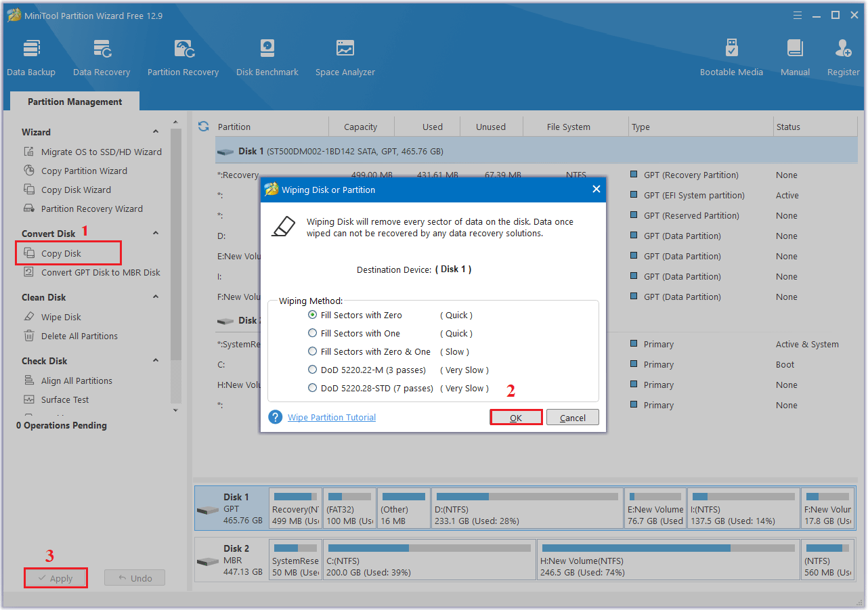Click Apply pending operations button
868x610 pixels.
click(x=56, y=578)
